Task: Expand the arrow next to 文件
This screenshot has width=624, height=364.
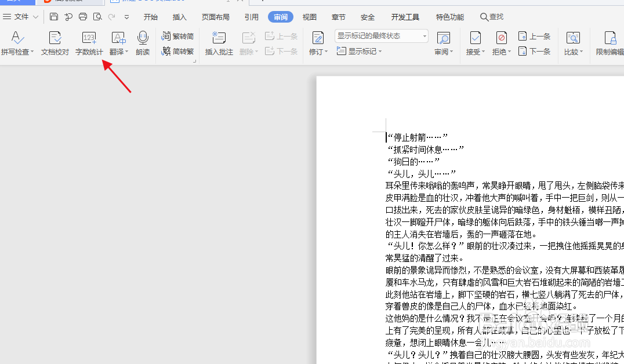Action: point(35,17)
